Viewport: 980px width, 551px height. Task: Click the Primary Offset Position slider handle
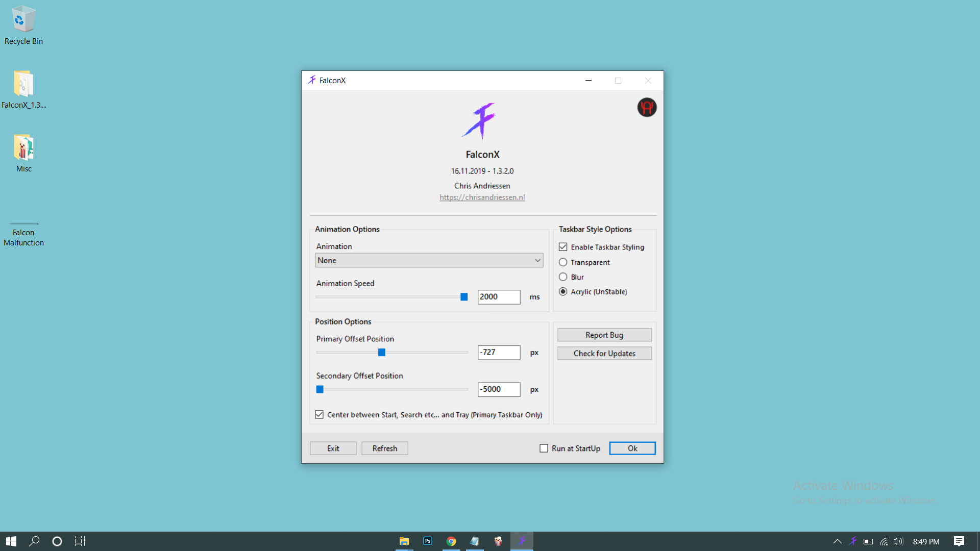(381, 353)
